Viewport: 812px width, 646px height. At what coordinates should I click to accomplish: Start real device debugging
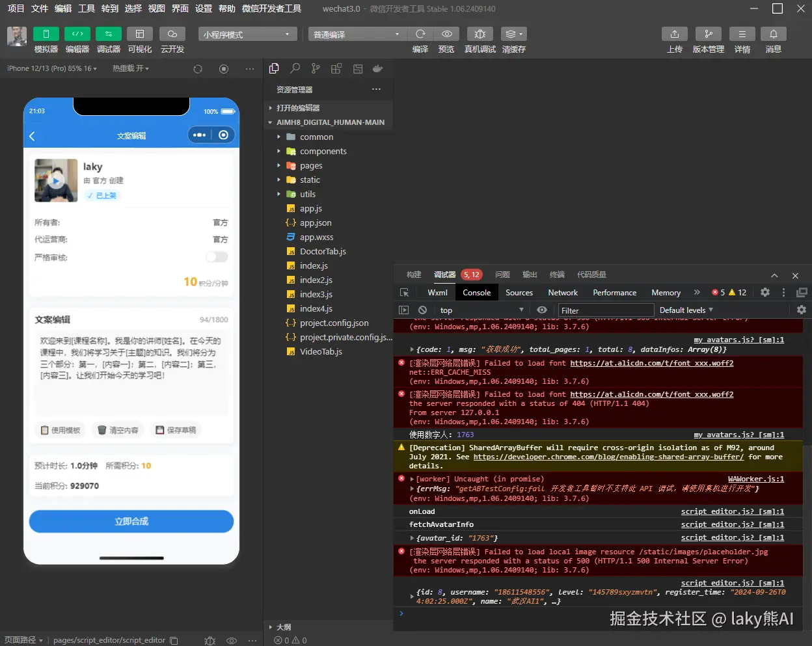pos(480,34)
